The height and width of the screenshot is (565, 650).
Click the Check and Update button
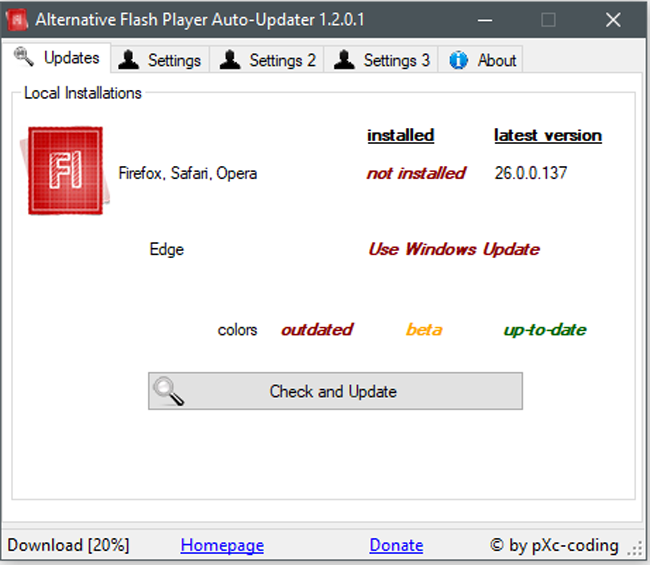pyautogui.click(x=335, y=391)
